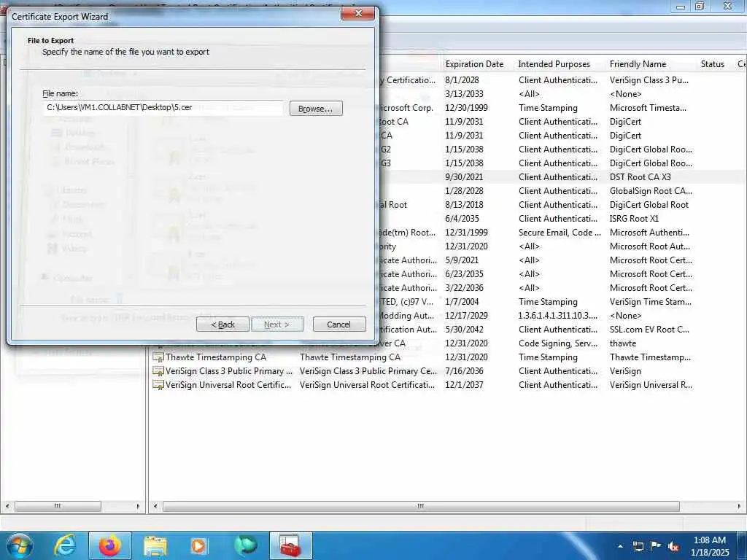Click the green globe taskbar icon
The height and width of the screenshot is (560, 747).
[246, 545]
